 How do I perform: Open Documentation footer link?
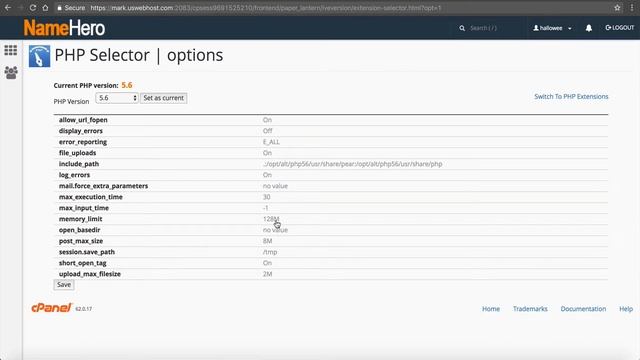[583, 309]
